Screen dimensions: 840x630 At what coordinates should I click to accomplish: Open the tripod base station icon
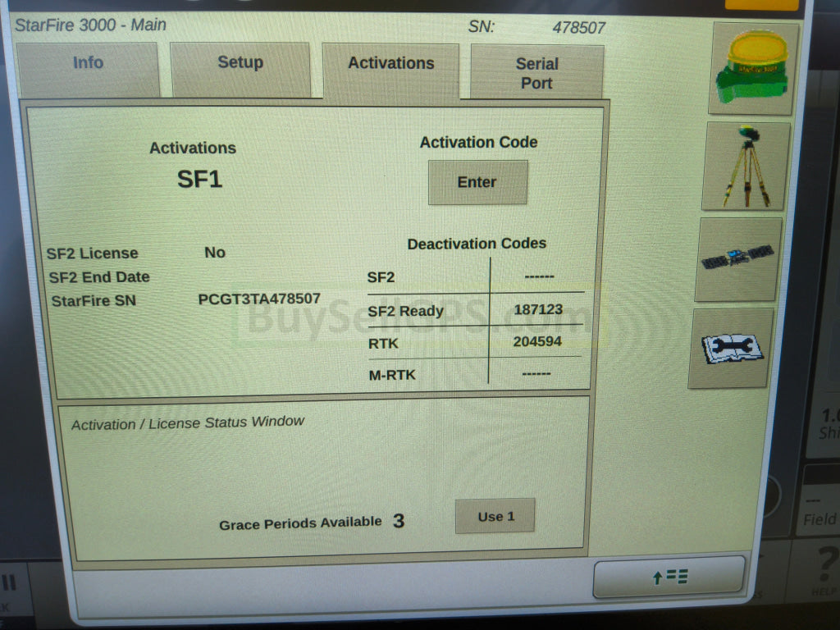click(746, 166)
